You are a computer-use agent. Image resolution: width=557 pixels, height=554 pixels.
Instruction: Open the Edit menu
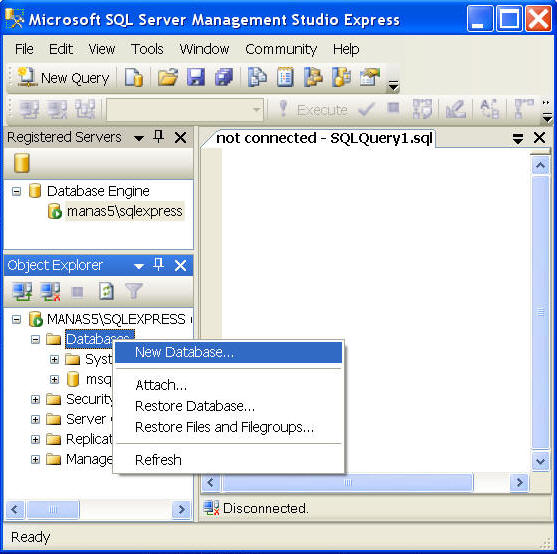(61, 49)
